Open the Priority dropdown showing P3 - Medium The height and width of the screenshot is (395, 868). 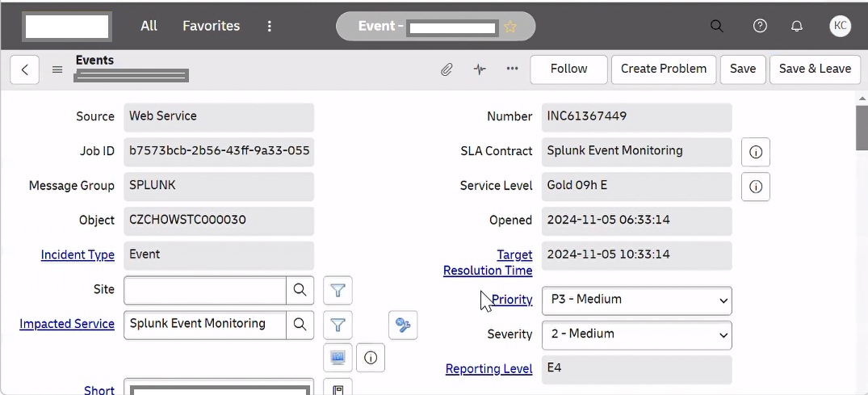pyautogui.click(x=636, y=300)
